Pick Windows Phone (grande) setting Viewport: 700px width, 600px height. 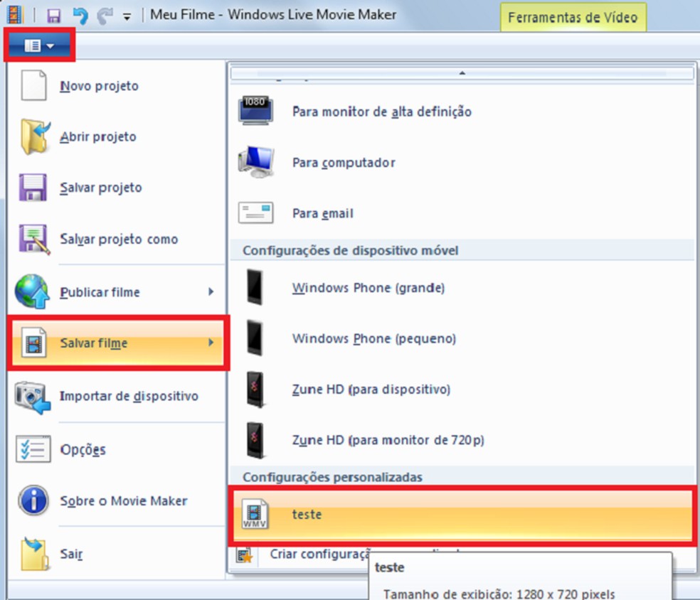[368, 287]
